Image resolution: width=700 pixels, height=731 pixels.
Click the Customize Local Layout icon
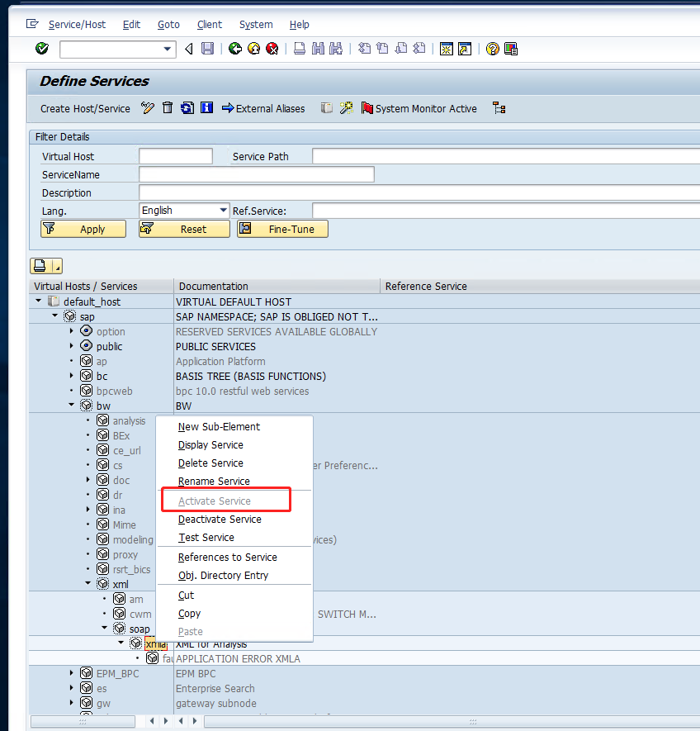click(511, 49)
